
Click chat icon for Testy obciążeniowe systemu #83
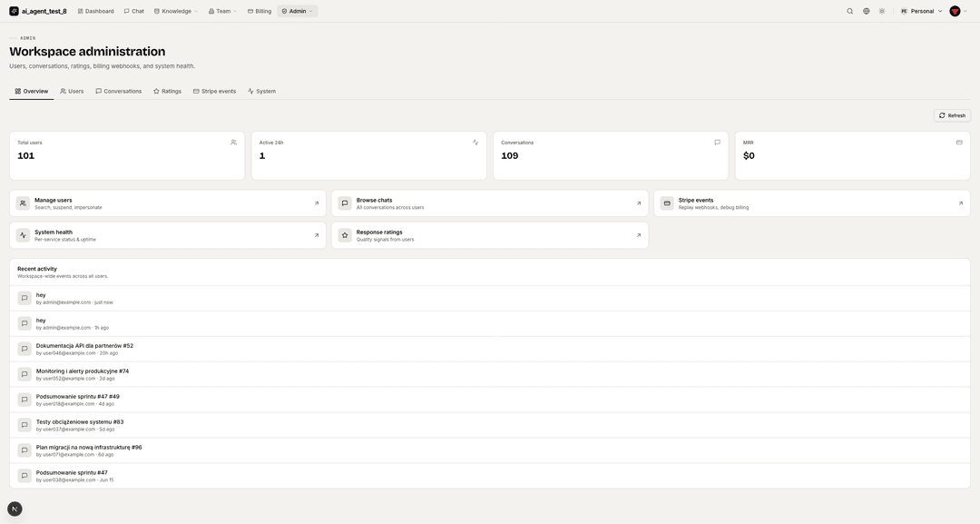coord(24,425)
